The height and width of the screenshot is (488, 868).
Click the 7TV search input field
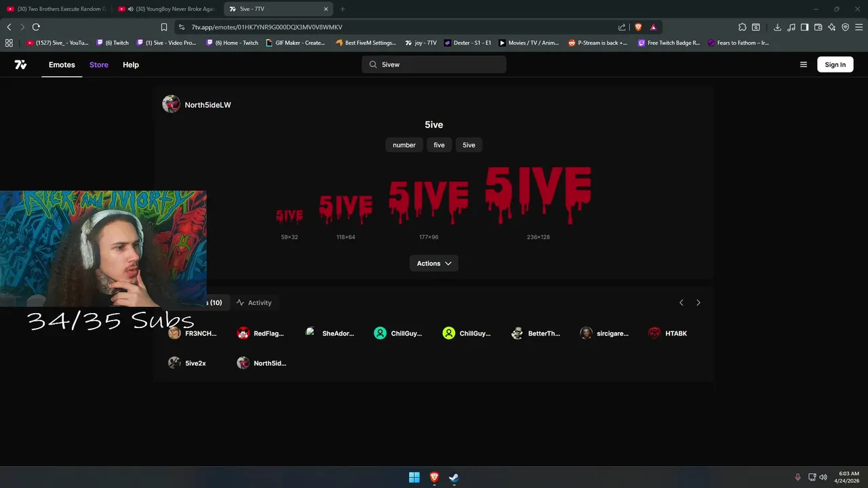pos(434,64)
